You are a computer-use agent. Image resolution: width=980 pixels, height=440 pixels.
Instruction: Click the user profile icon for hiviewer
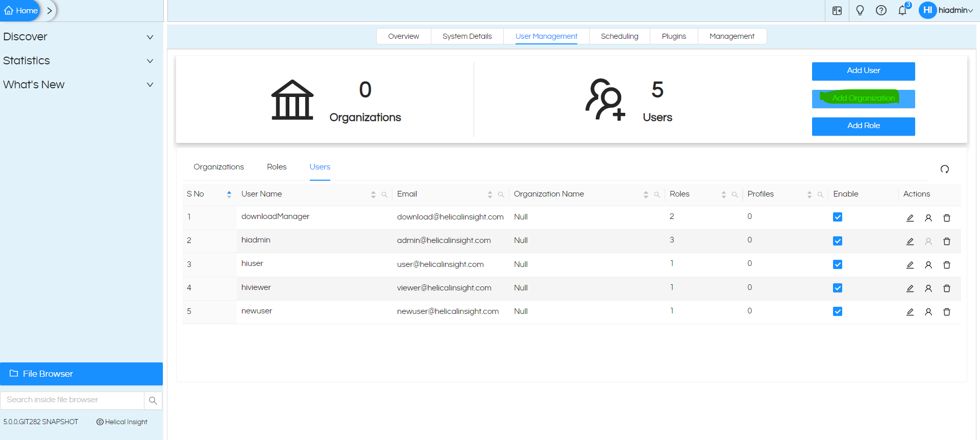click(x=928, y=288)
